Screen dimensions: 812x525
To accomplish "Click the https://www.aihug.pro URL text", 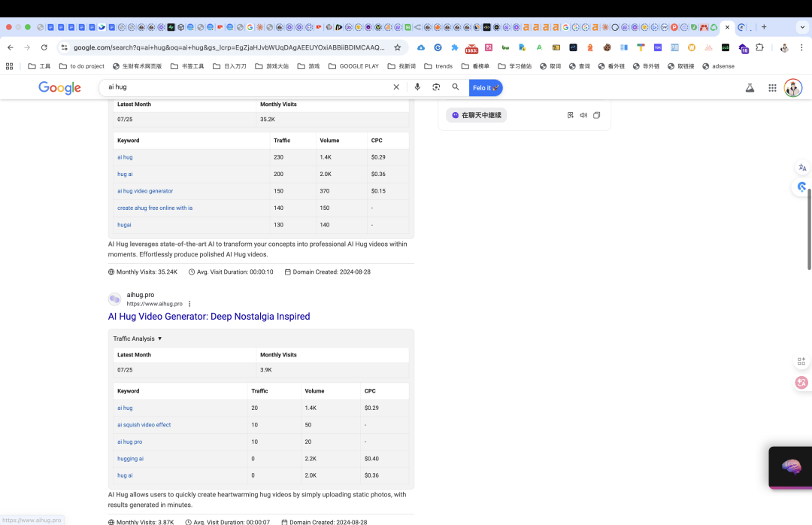I will tap(154, 304).
